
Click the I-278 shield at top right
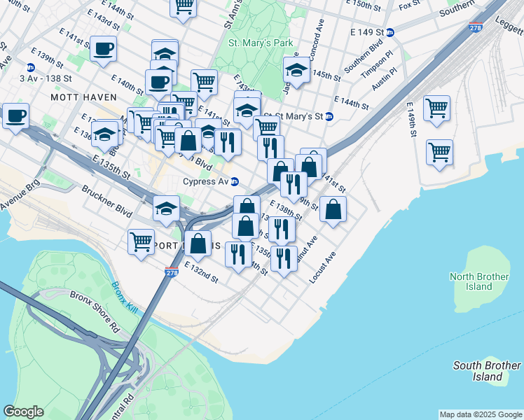click(476, 27)
